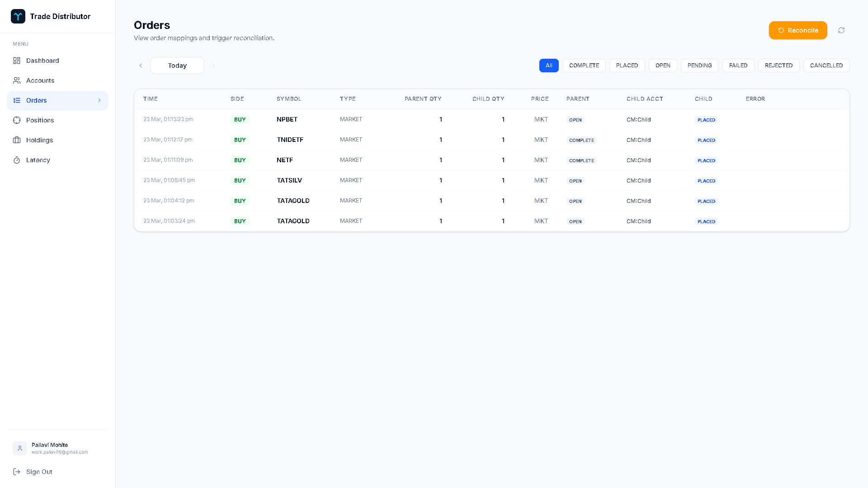Click the next-day chevron beside Today
This screenshot has width=868, height=488.
click(213, 66)
